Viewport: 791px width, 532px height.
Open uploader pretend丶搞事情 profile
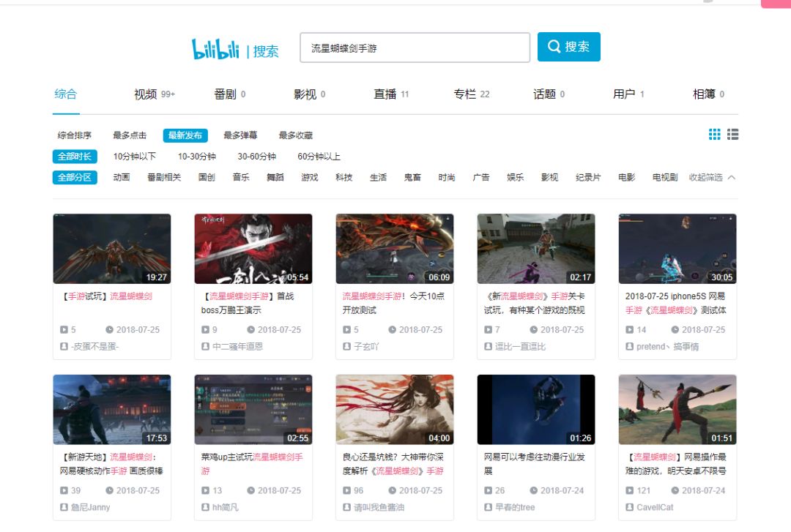[667, 346]
